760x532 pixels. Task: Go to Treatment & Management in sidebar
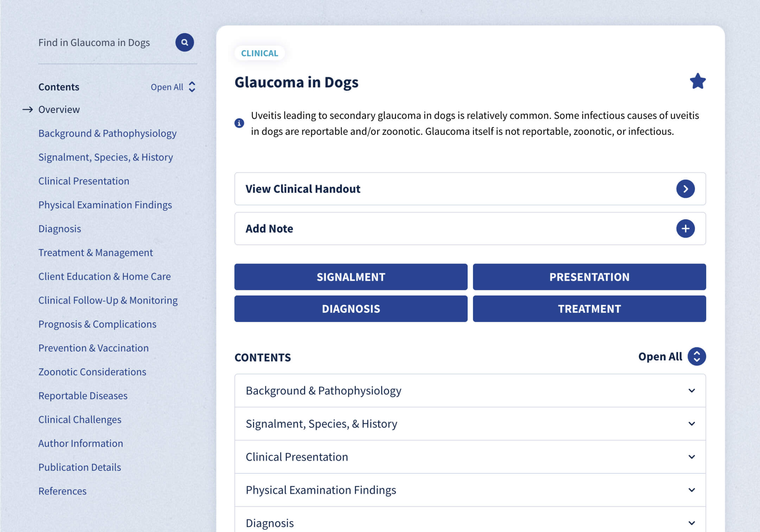(95, 253)
